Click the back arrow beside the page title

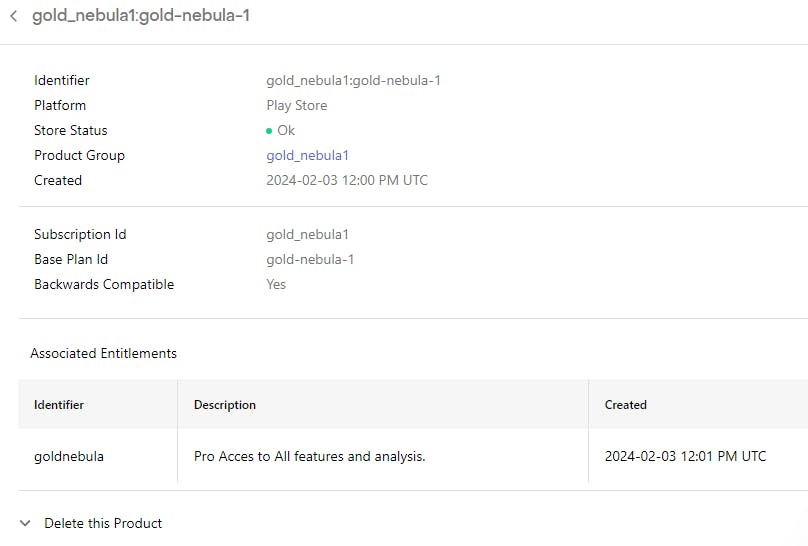(14, 17)
